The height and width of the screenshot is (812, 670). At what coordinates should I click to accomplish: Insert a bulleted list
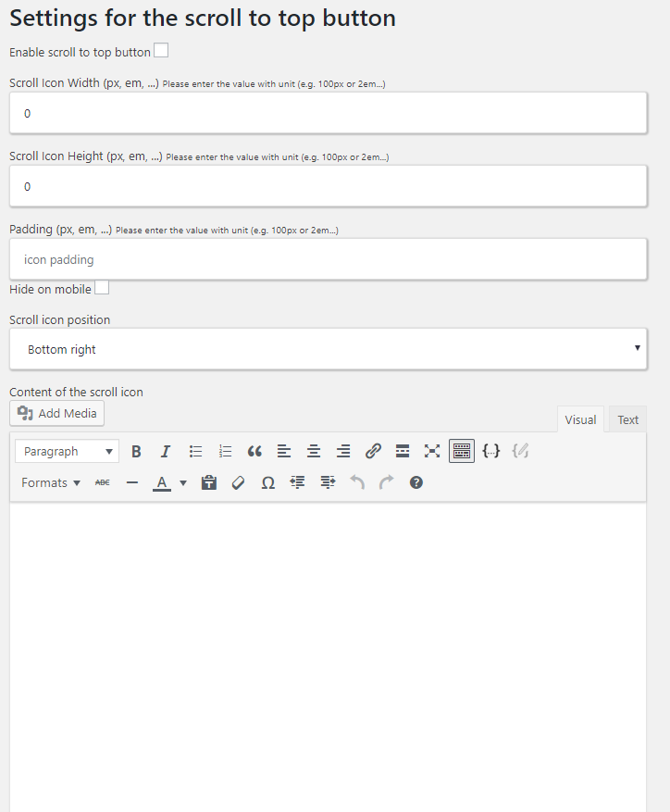pyautogui.click(x=195, y=451)
